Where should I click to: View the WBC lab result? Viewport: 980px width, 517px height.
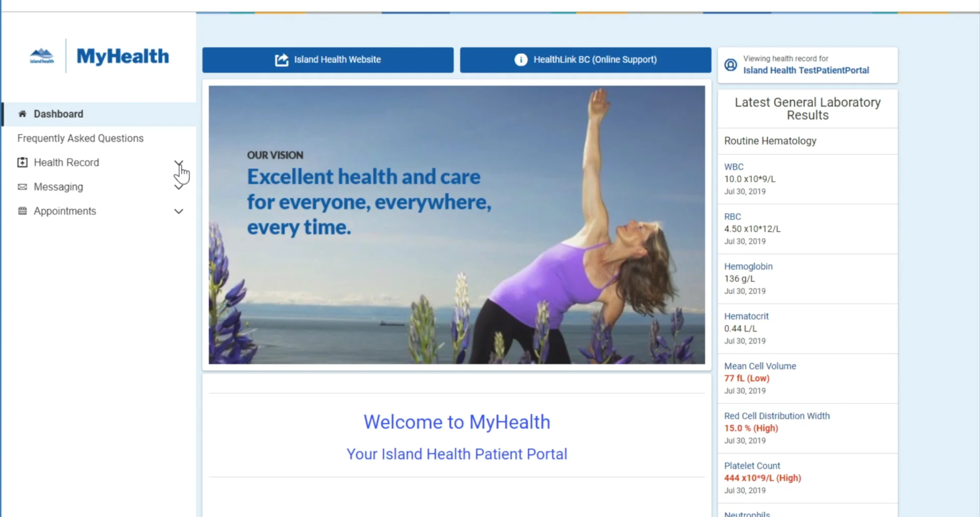[x=734, y=167]
